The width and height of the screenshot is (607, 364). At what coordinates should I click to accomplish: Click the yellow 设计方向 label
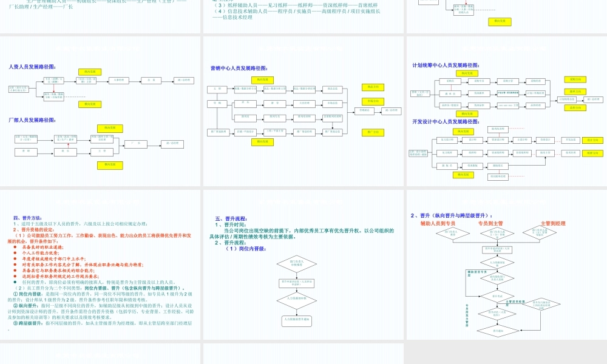pos(592,140)
